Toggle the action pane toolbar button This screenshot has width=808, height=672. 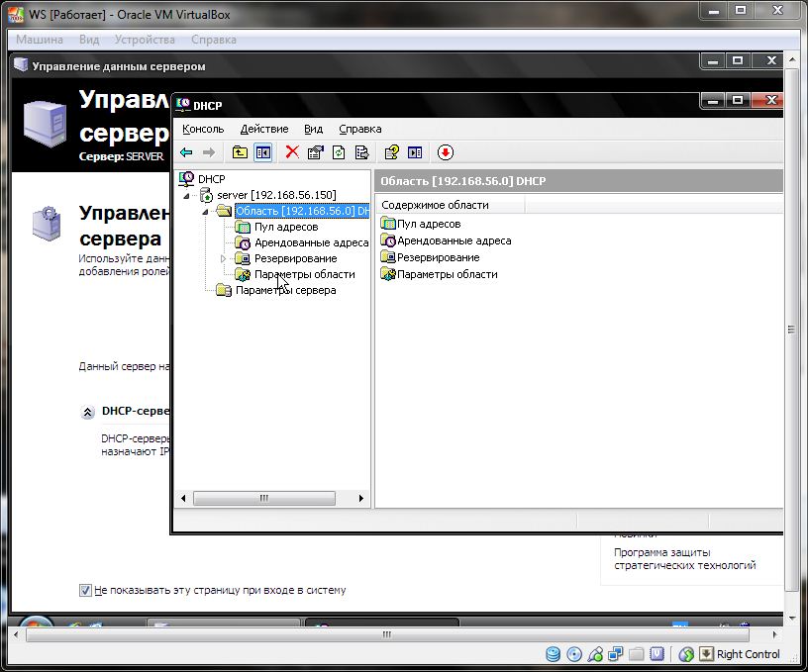pos(415,152)
